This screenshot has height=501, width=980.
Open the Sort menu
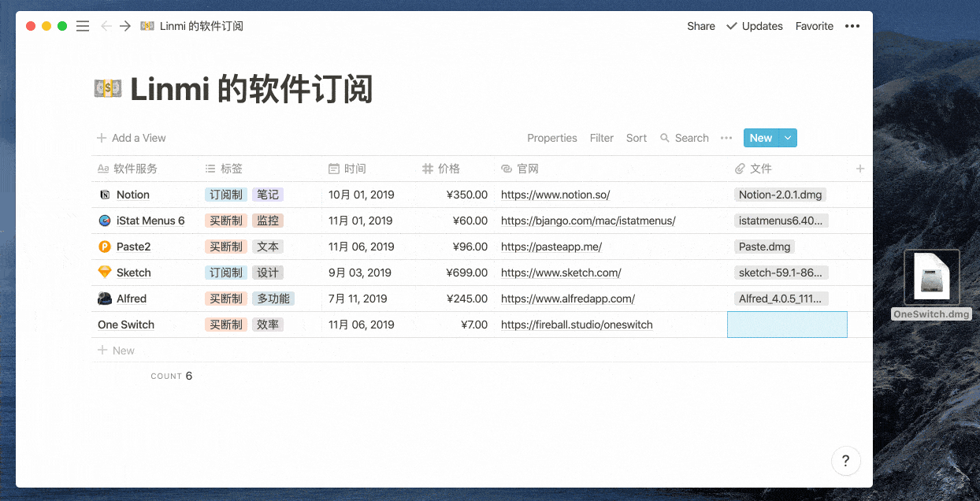pyautogui.click(x=637, y=138)
